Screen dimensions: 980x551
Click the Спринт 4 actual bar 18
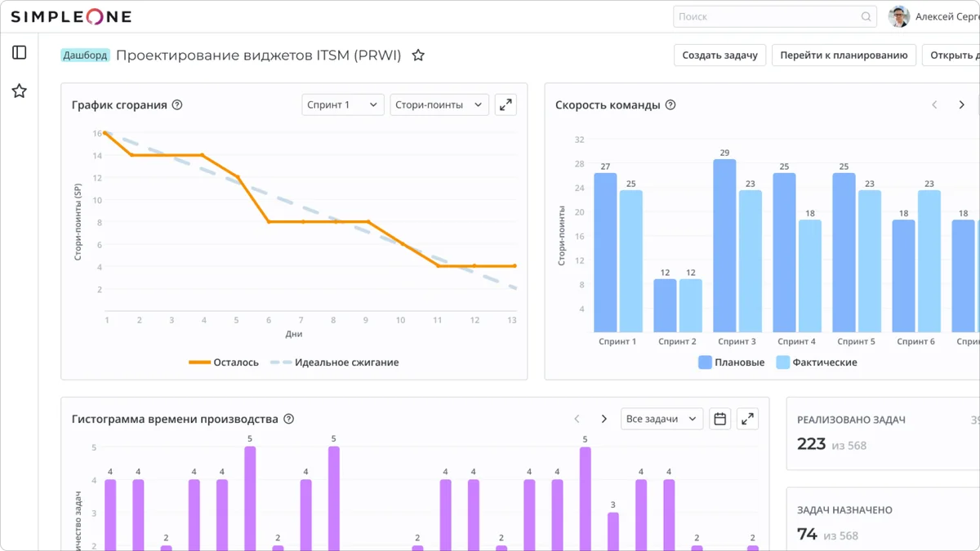pyautogui.click(x=810, y=276)
